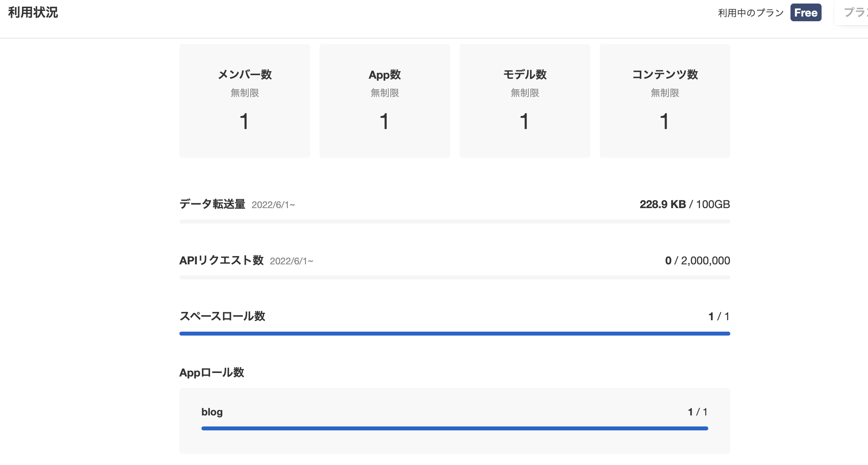Viewport: 868px width, 465px height.
Task: Click the 228.9 KB / 100GB usage text
Action: pos(685,205)
